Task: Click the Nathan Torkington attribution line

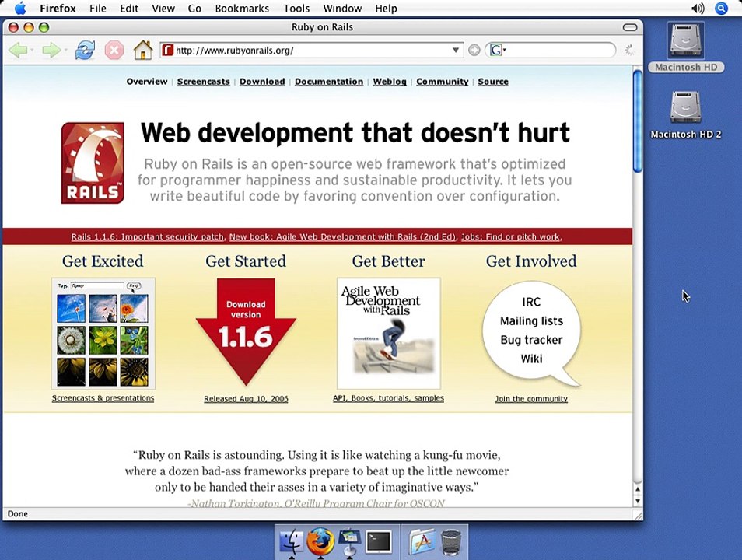Action: click(x=316, y=503)
